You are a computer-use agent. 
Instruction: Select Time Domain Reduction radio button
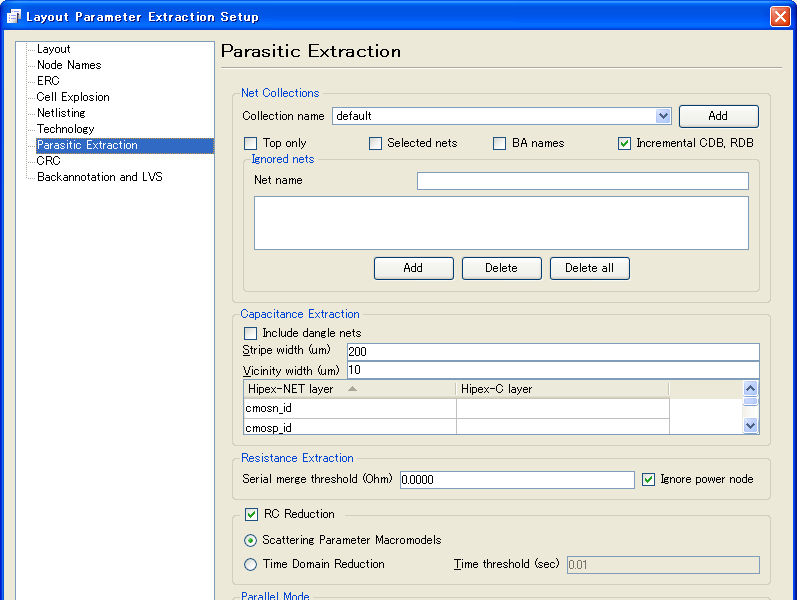tap(251, 564)
